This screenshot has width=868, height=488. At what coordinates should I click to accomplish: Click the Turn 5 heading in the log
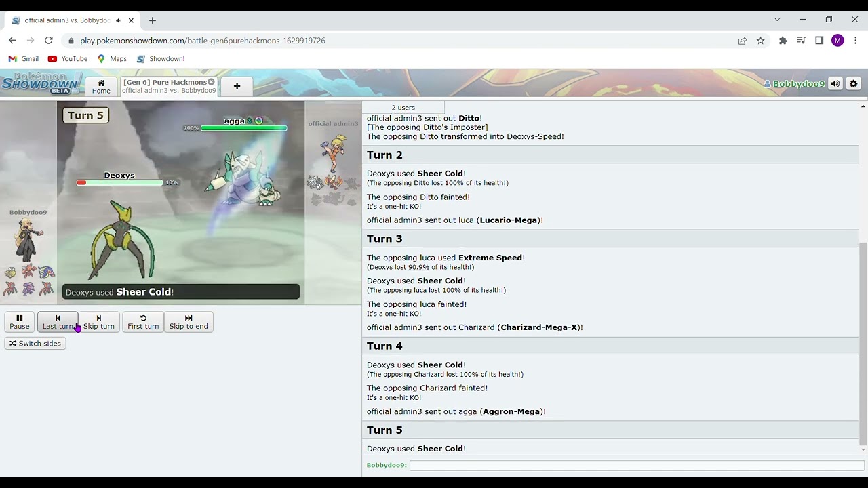pyautogui.click(x=384, y=430)
